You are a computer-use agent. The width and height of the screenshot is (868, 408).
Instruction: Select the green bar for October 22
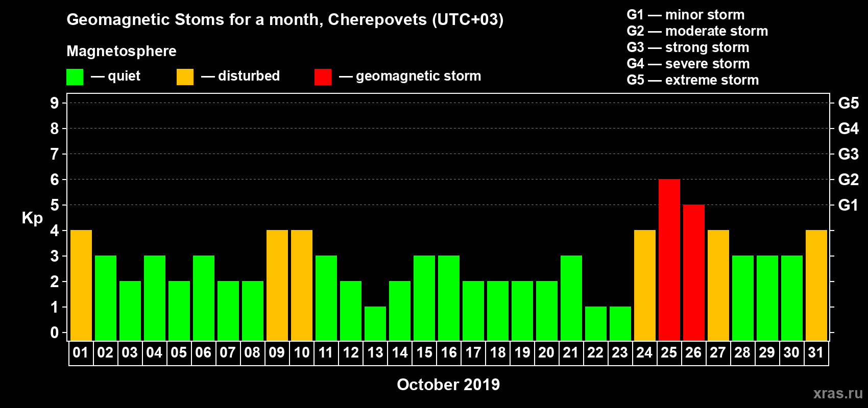coord(595,324)
